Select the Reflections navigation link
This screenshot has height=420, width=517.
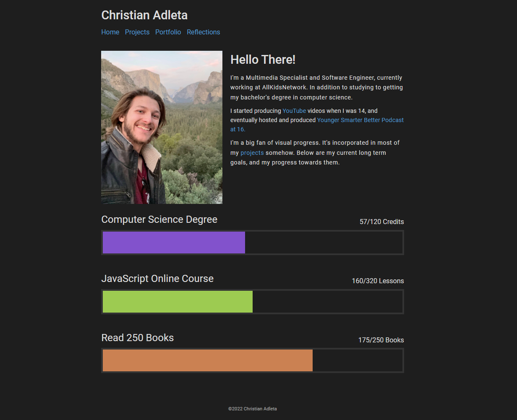pyautogui.click(x=203, y=32)
